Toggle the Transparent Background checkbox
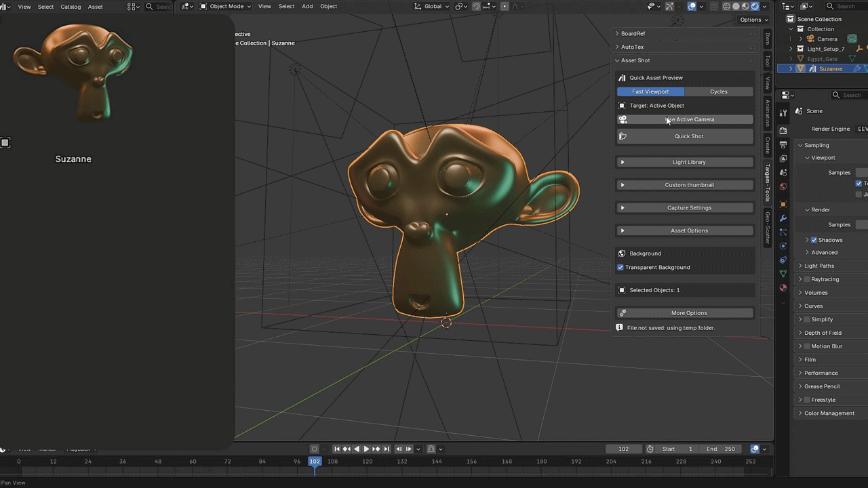Image resolution: width=868 pixels, height=488 pixels. click(x=620, y=267)
